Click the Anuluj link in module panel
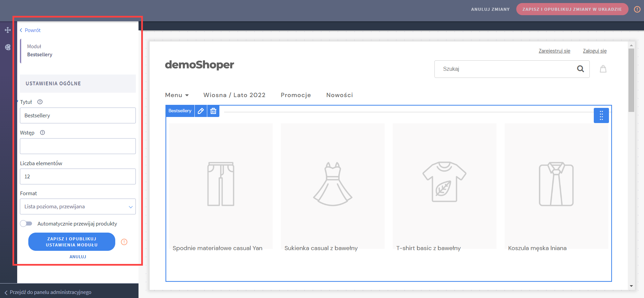 tap(78, 257)
